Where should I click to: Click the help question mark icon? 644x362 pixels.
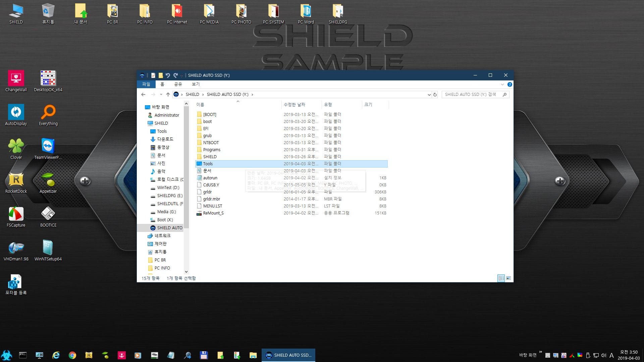click(x=509, y=84)
